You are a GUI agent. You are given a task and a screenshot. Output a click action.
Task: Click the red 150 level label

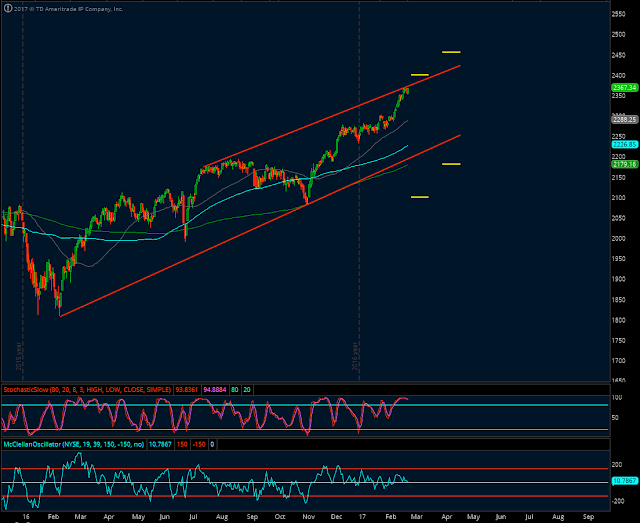(x=182, y=444)
